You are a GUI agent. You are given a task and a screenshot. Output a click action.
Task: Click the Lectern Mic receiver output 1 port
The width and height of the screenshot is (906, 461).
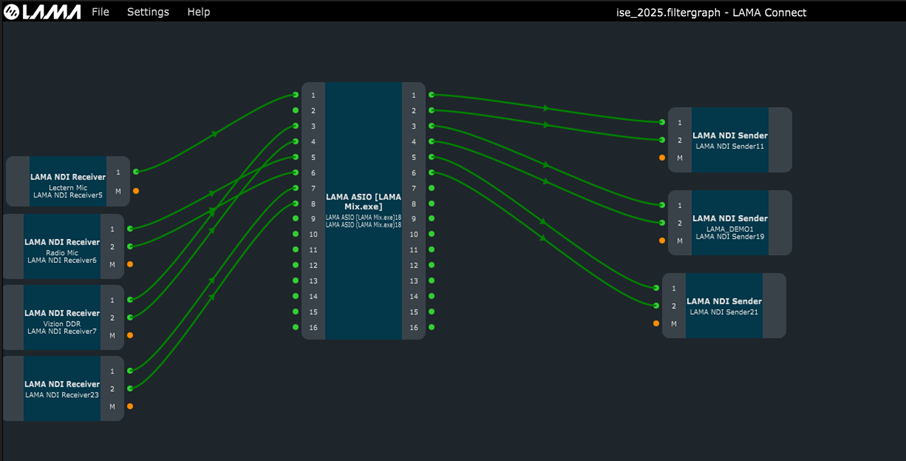[136, 172]
